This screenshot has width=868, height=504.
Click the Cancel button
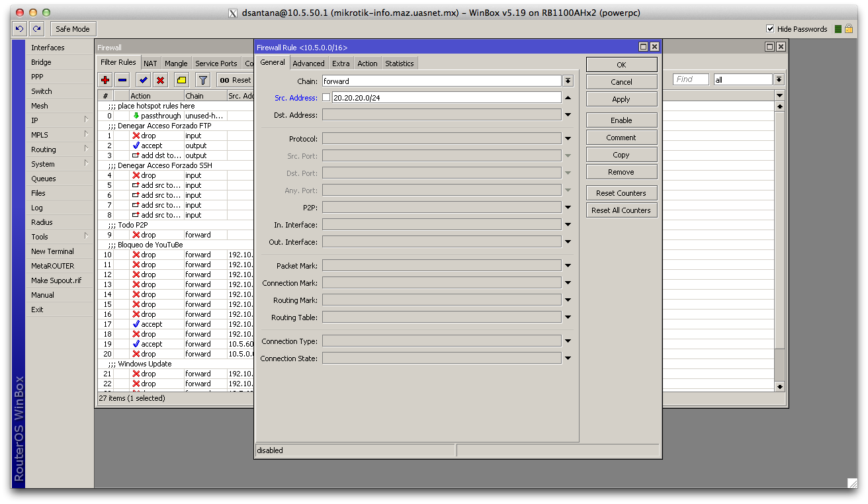tap(621, 82)
